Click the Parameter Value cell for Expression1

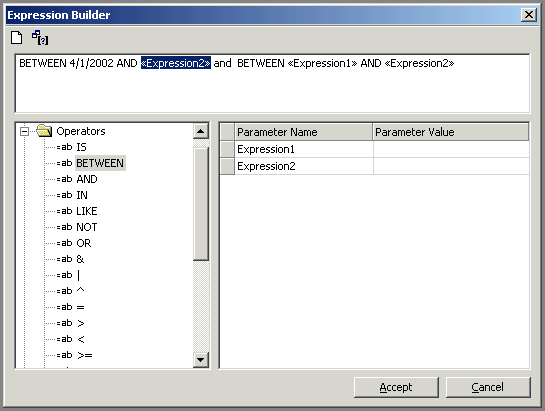(451, 149)
